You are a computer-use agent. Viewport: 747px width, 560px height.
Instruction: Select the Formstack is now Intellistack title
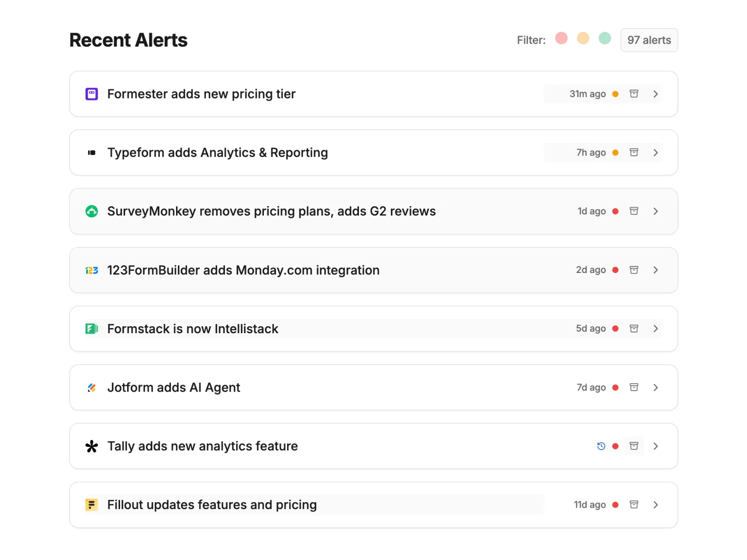pyautogui.click(x=192, y=329)
